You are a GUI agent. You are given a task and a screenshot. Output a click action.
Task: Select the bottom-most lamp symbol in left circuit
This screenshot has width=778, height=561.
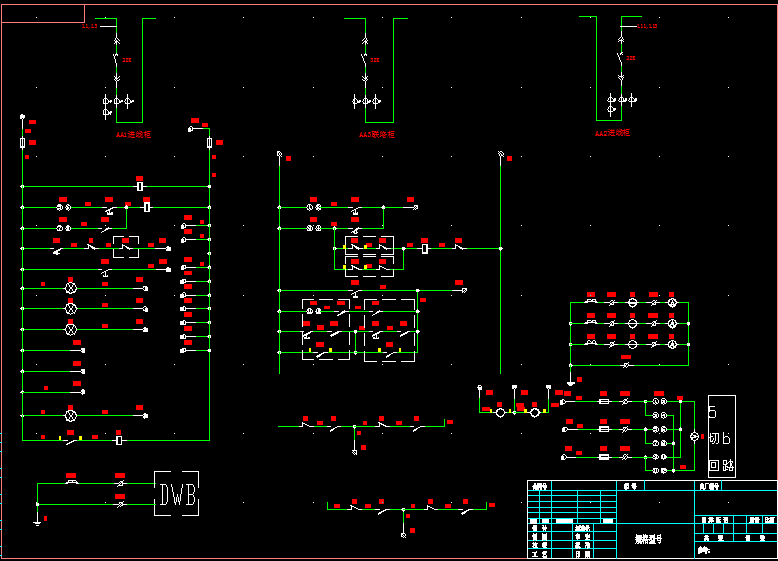(71, 416)
